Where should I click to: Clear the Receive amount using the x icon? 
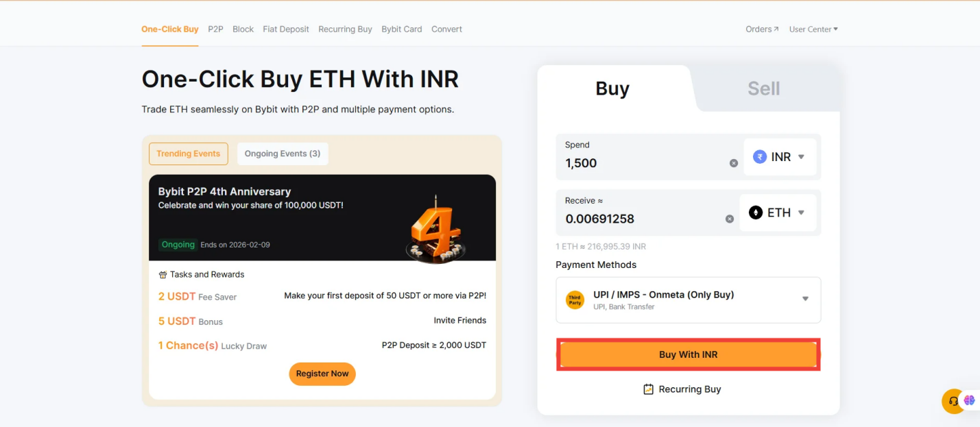click(730, 218)
